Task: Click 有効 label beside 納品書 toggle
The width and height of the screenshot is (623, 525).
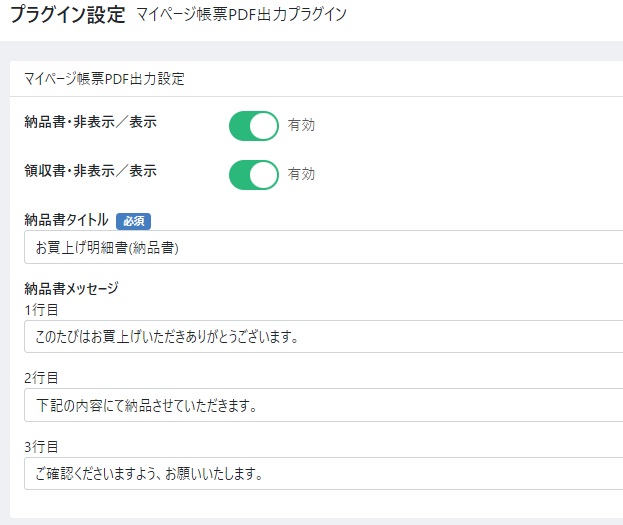Action: 301,125
